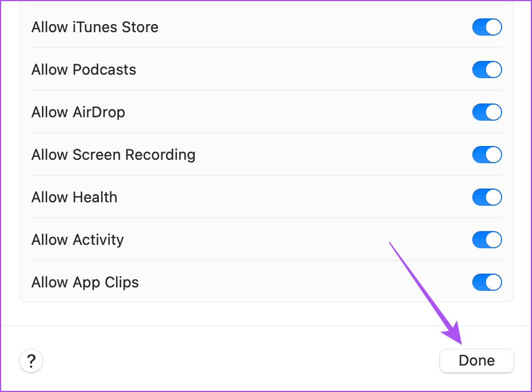Turn off the Allow Activity toggle

(x=487, y=240)
